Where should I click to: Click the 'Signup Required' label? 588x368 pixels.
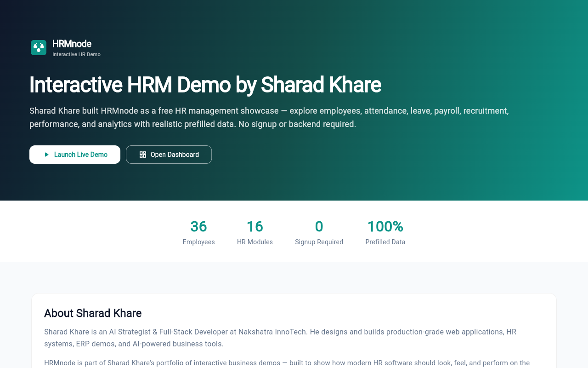(319, 242)
